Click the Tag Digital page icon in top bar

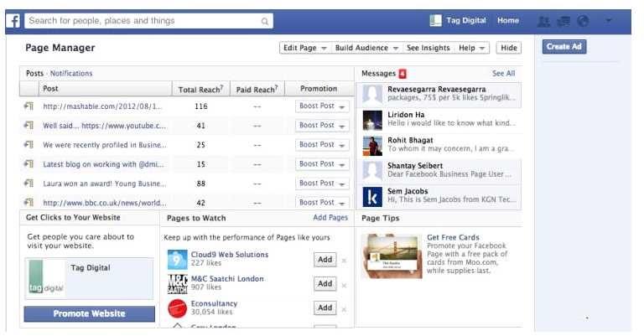[435, 20]
